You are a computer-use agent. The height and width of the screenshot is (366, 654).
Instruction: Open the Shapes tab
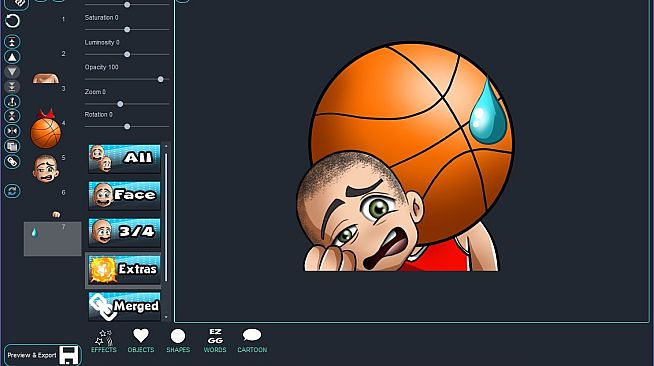[178, 341]
